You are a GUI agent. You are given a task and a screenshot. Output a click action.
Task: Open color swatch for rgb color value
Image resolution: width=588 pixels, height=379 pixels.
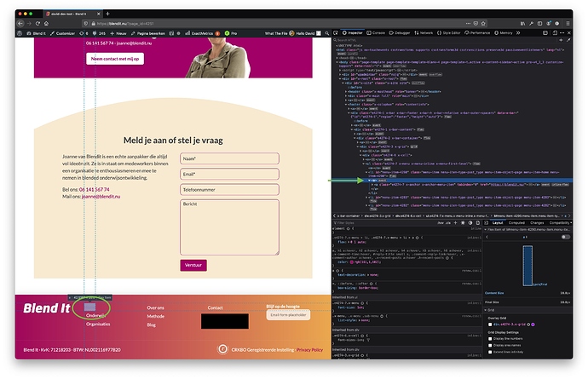352,262
